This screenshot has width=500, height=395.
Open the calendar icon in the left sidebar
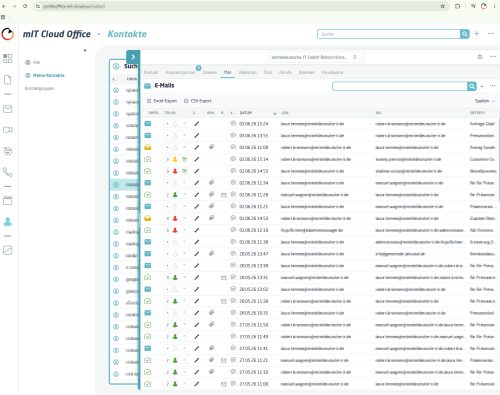point(7,200)
